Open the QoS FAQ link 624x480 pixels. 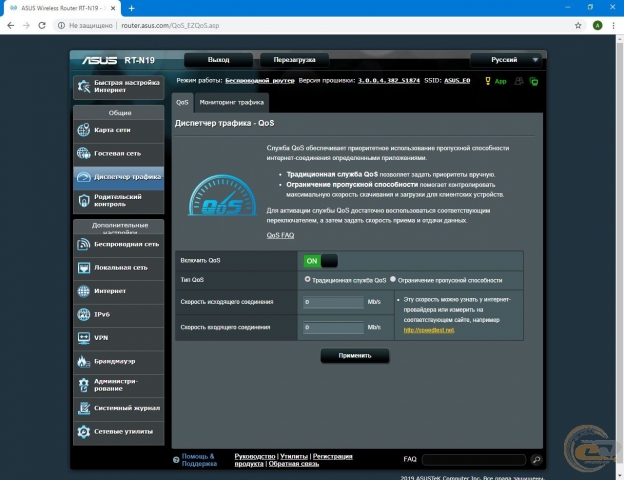tap(280, 235)
